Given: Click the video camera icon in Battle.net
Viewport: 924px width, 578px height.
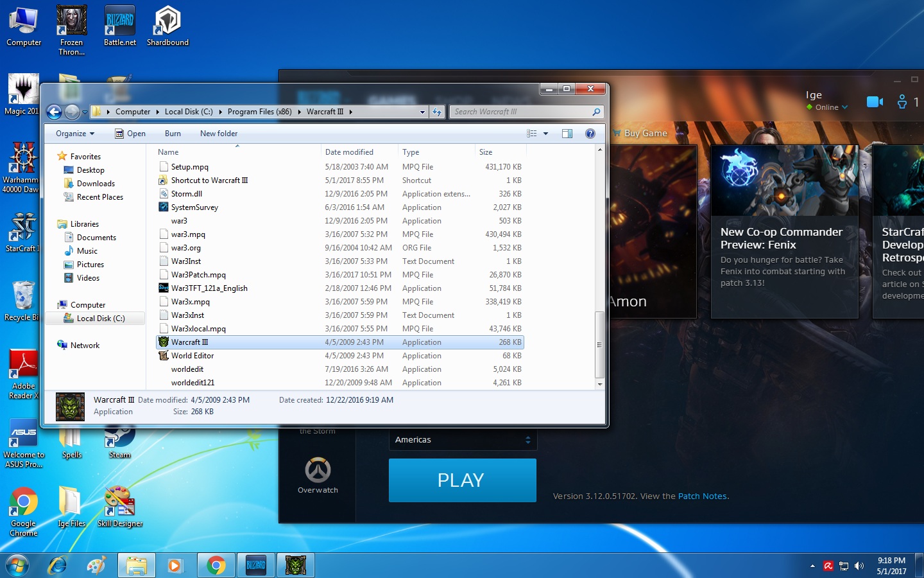Looking at the screenshot, I should click(x=875, y=101).
